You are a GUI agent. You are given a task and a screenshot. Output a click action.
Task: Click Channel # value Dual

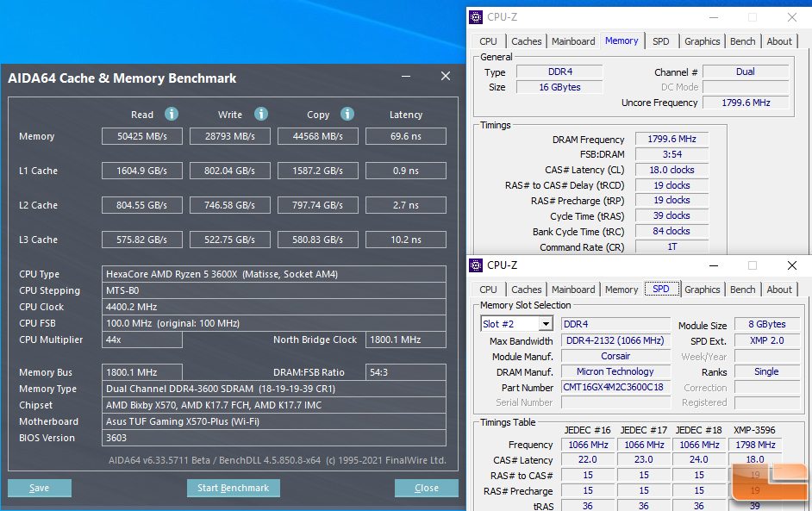click(746, 72)
